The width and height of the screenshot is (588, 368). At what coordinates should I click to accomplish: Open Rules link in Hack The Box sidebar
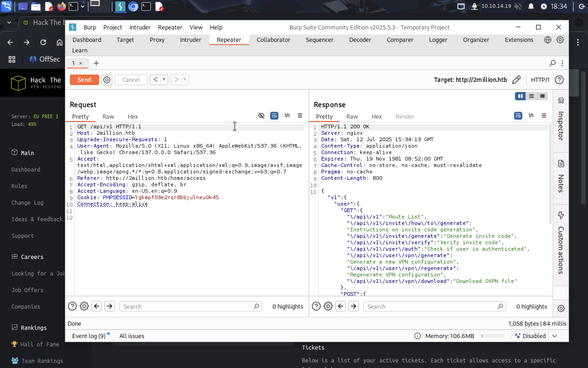pyautogui.click(x=20, y=186)
